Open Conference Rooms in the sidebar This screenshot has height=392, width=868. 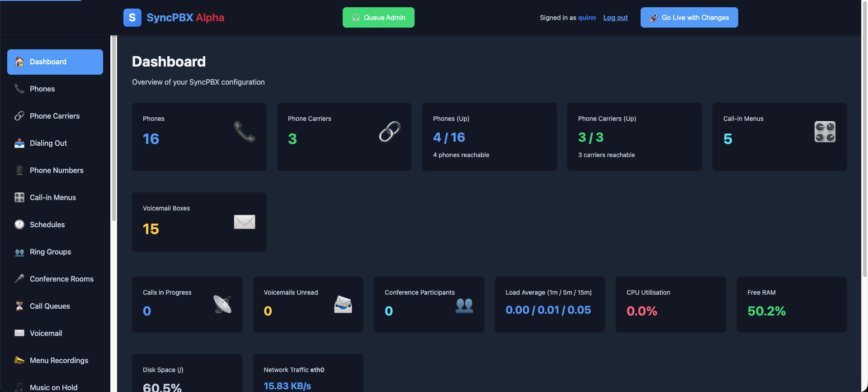55,279
